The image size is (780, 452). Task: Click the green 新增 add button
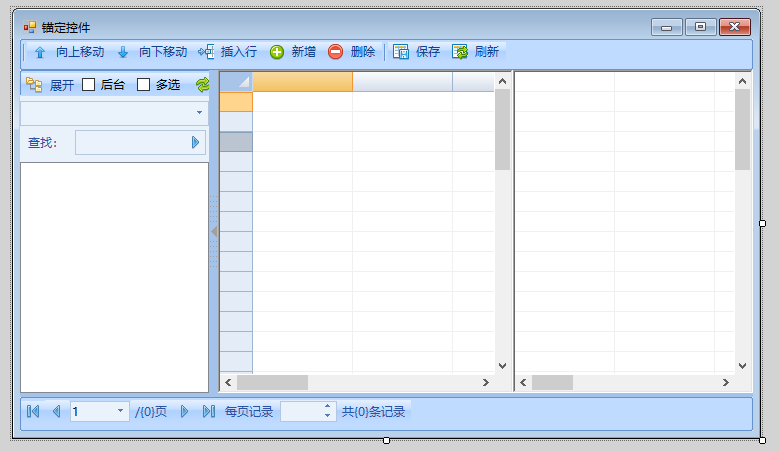coord(293,52)
